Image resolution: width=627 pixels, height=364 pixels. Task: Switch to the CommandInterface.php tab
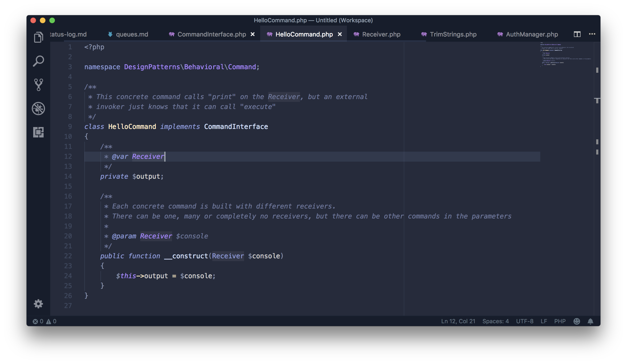[211, 34]
